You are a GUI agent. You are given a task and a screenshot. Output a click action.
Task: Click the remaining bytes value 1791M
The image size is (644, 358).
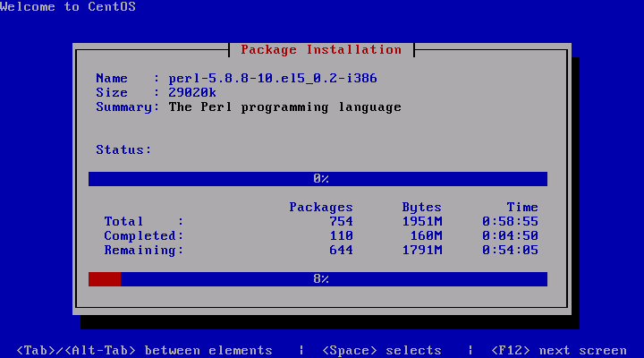[x=422, y=251]
